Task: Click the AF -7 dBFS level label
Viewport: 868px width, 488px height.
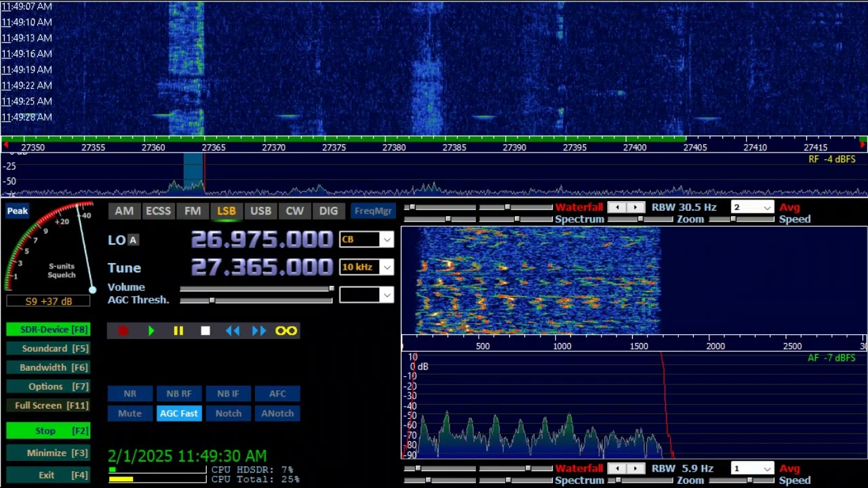Action: (832, 358)
